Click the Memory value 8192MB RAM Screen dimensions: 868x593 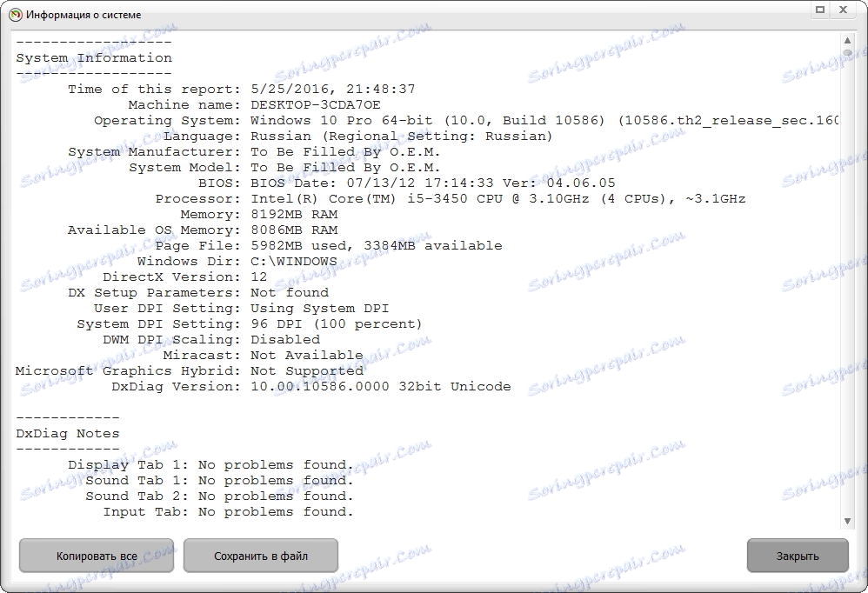[294, 214]
